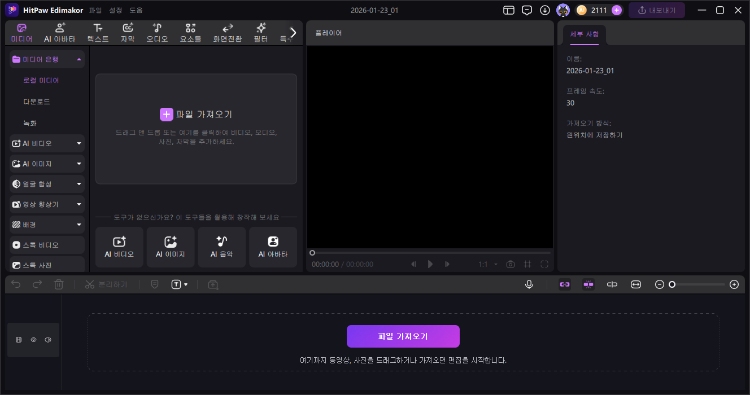Image resolution: width=750 pixels, height=395 pixels.
Task: Toggle the purple link clips icon
Action: coord(564,285)
